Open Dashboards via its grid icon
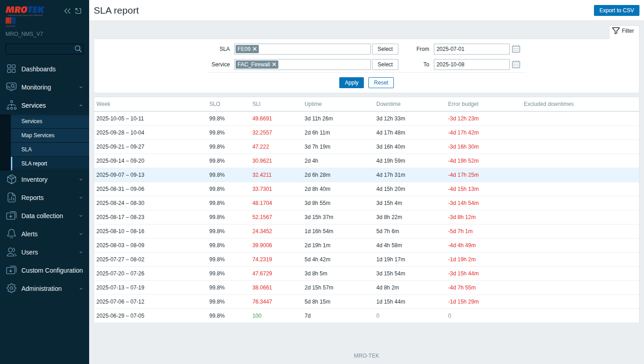Image resolution: width=644 pixels, height=364 pixels. pos(11,69)
